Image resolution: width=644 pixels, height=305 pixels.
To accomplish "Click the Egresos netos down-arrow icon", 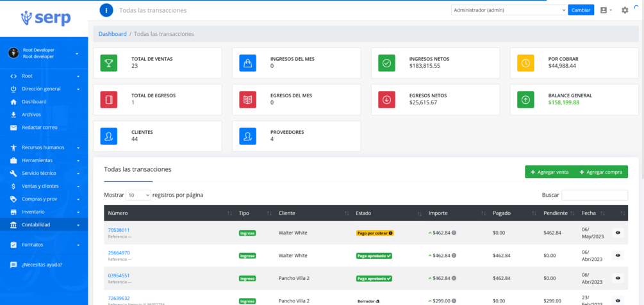I will pos(386,99).
